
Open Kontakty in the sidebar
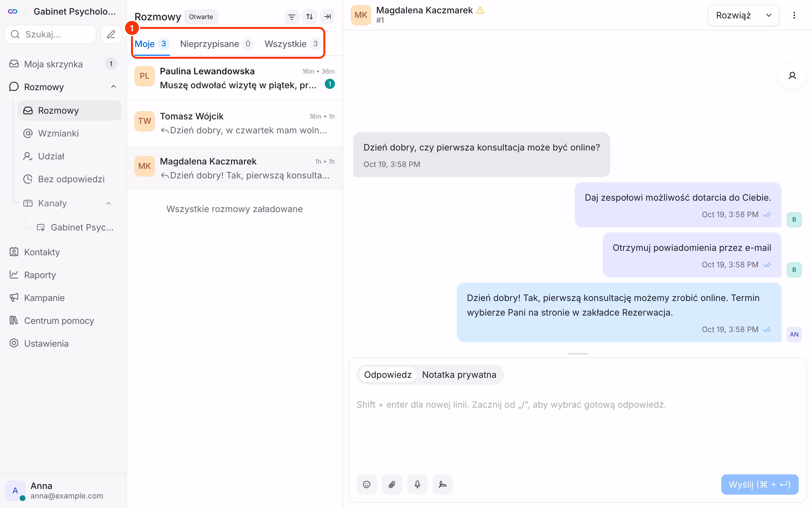pyautogui.click(x=63, y=252)
